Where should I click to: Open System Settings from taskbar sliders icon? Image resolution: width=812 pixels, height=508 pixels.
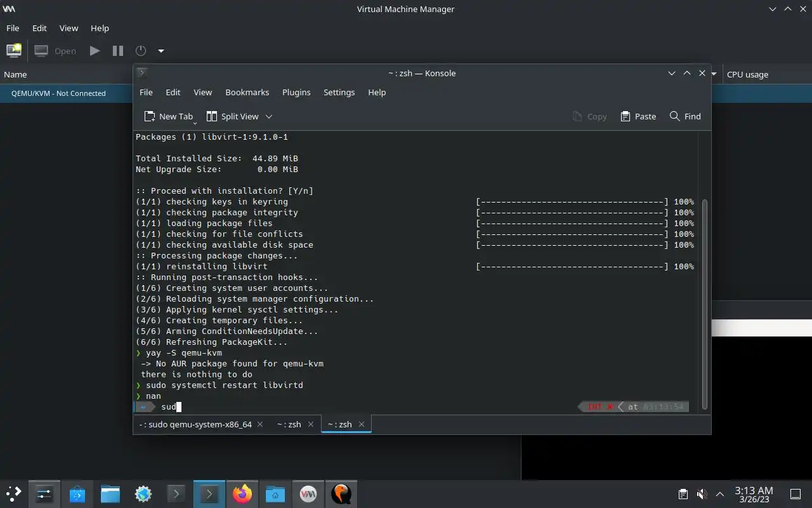44,493
